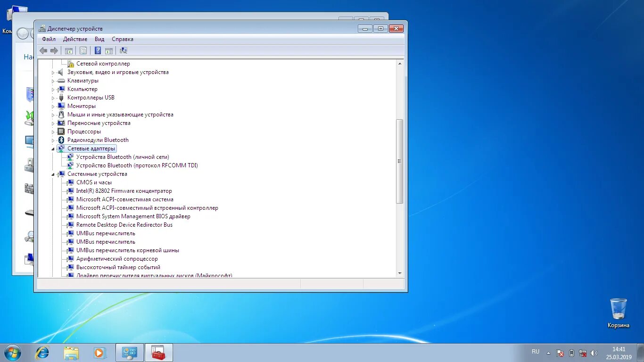Open Windows Media Player on the taskbar

100,352
